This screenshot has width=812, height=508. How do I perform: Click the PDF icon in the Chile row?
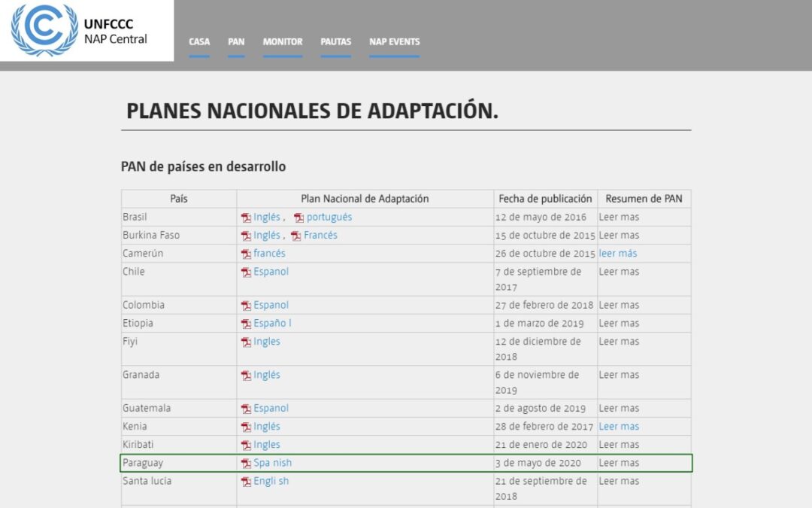pyautogui.click(x=246, y=272)
